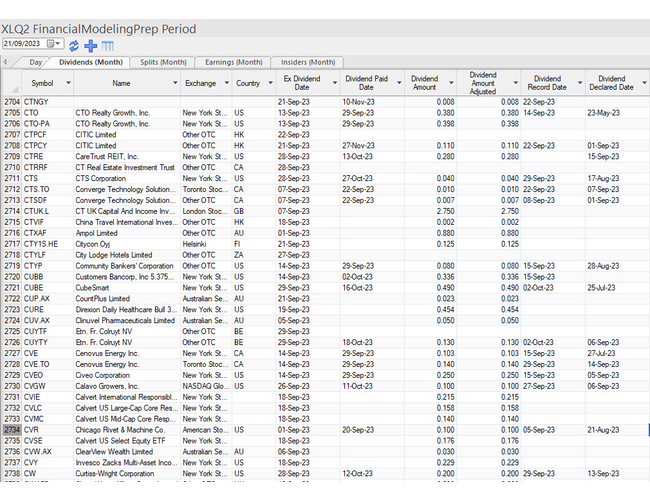Select the Dividends (Month) tab
The width and height of the screenshot is (650, 500).
click(91, 62)
